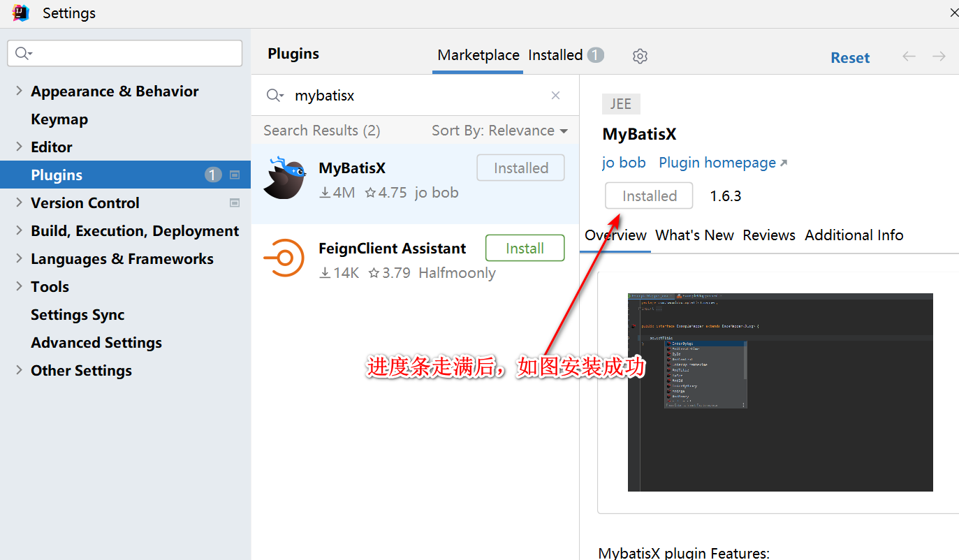Select Advanced Settings in the tree
This screenshot has height=560, width=959.
pyautogui.click(x=96, y=343)
